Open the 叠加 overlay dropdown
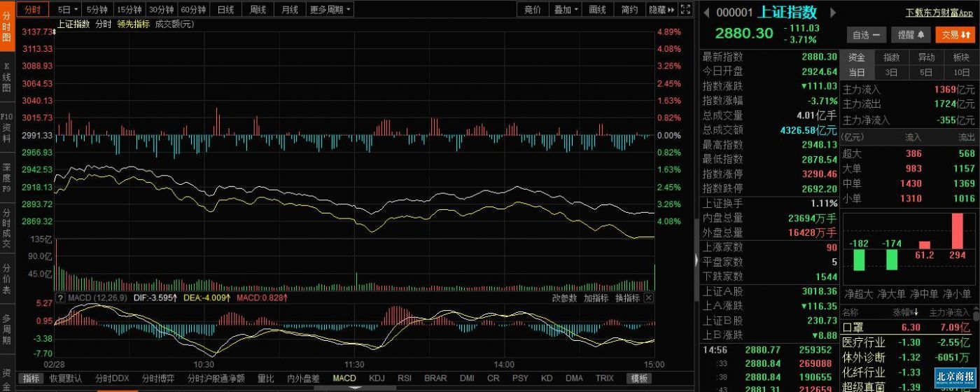Image resolution: width=980 pixels, height=392 pixels. click(566, 10)
